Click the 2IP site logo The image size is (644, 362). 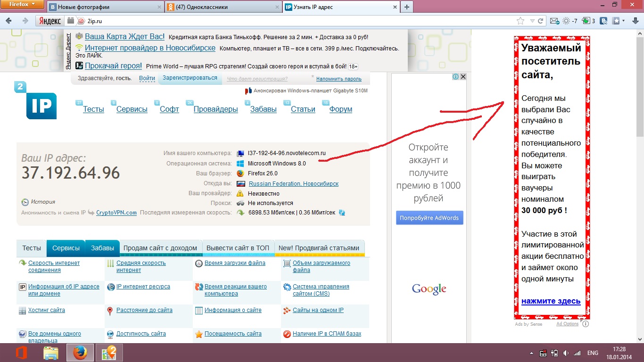35,100
